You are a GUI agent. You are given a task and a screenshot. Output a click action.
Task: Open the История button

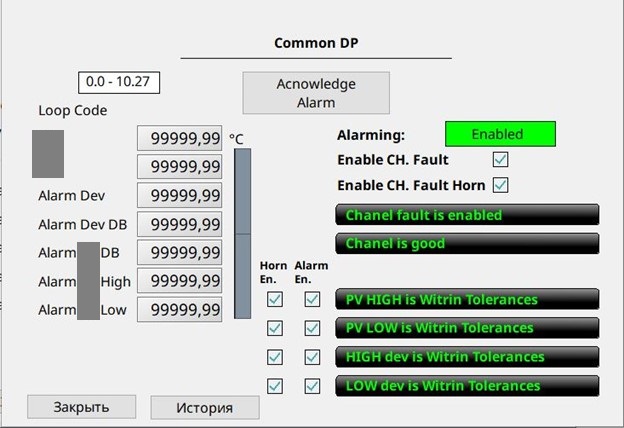[205, 407]
